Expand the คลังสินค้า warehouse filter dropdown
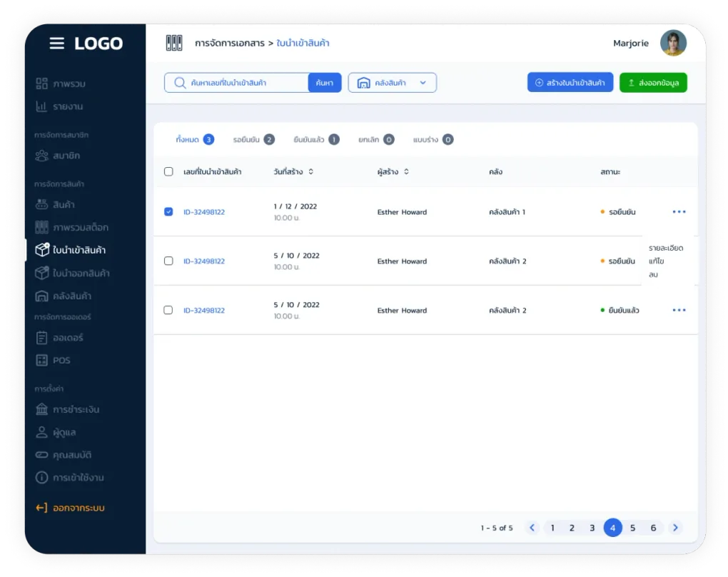The height and width of the screenshot is (577, 728). 393,83
